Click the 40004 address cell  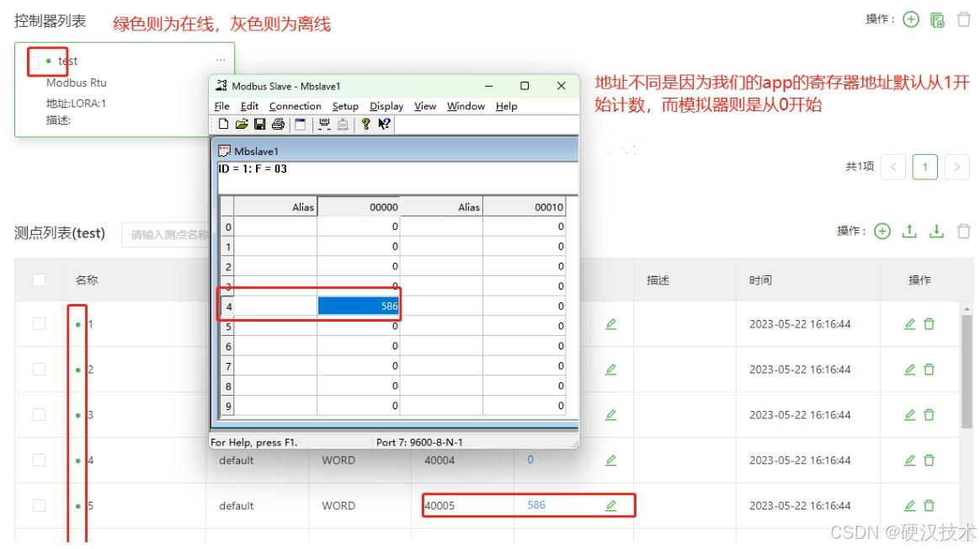tap(439, 461)
